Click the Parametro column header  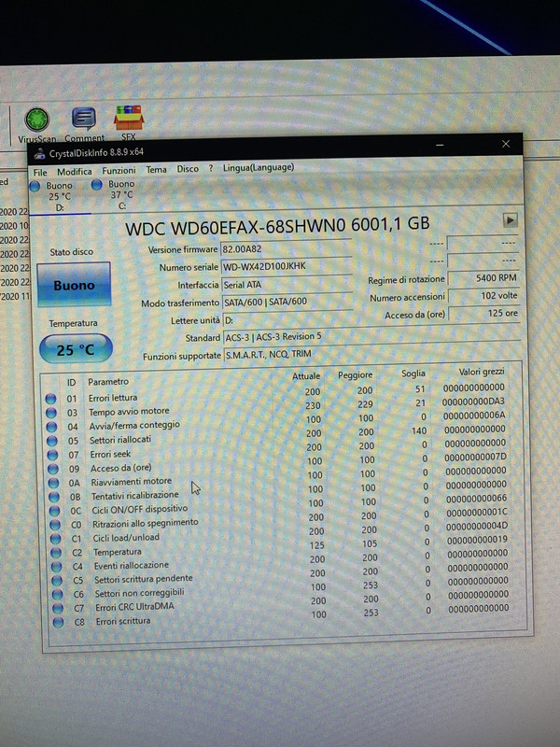108,382
